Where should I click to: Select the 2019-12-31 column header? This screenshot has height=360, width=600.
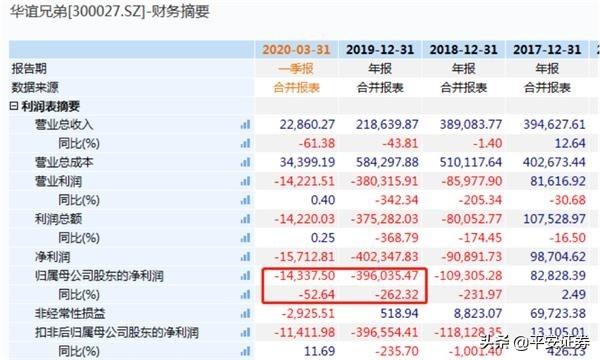tap(380, 50)
